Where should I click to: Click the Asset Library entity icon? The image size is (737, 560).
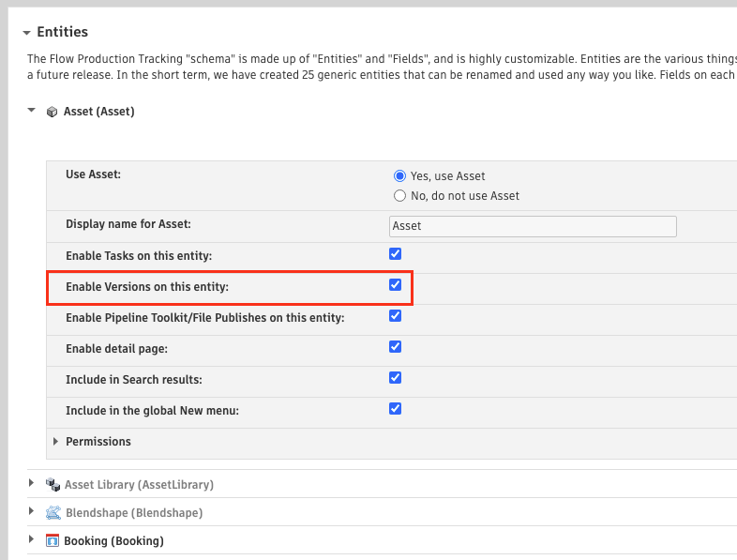[53, 485]
